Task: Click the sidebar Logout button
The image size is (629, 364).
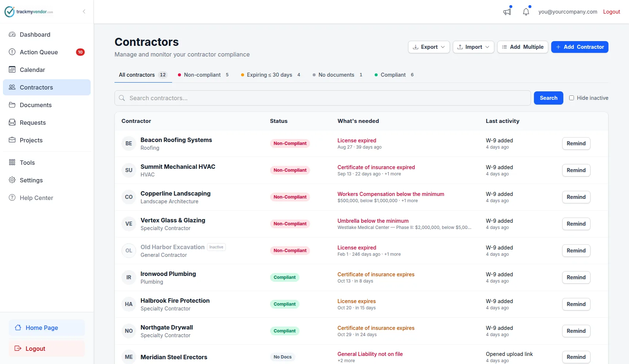Action: [47, 349]
